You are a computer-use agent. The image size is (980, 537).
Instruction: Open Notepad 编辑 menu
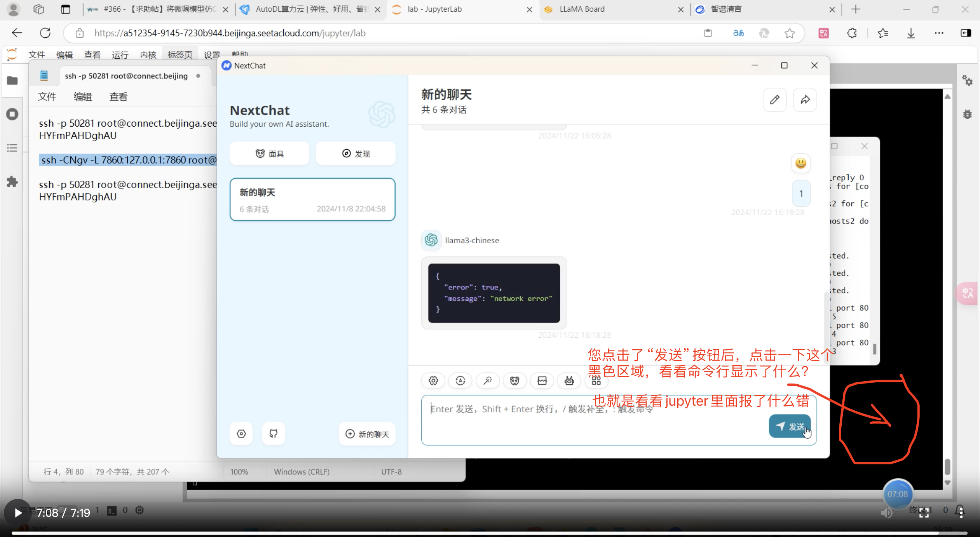(x=83, y=97)
